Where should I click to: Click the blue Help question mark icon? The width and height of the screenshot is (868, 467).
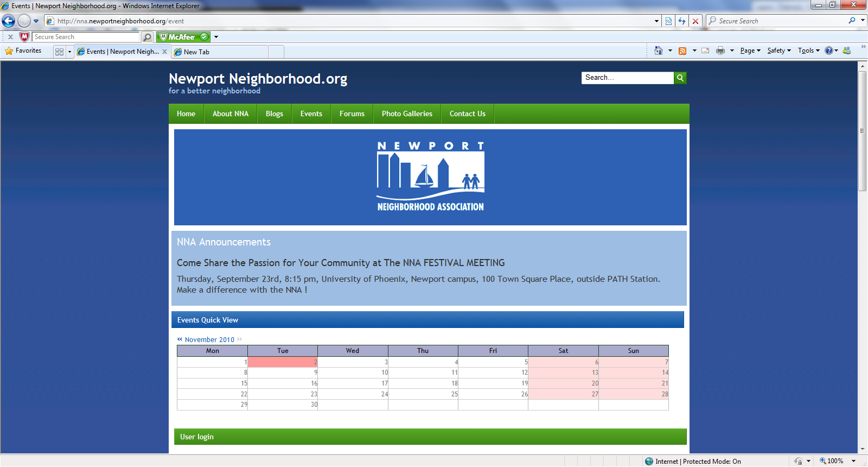[829, 51]
